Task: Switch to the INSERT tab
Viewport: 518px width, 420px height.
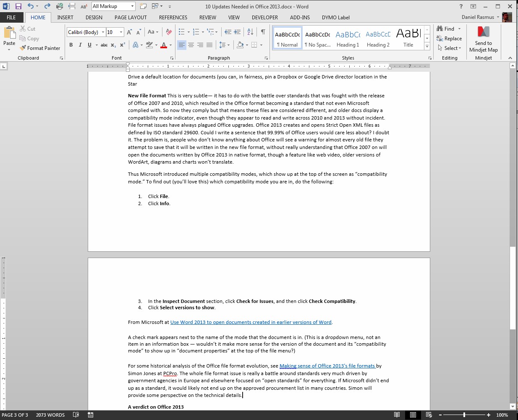Action: click(65, 18)
